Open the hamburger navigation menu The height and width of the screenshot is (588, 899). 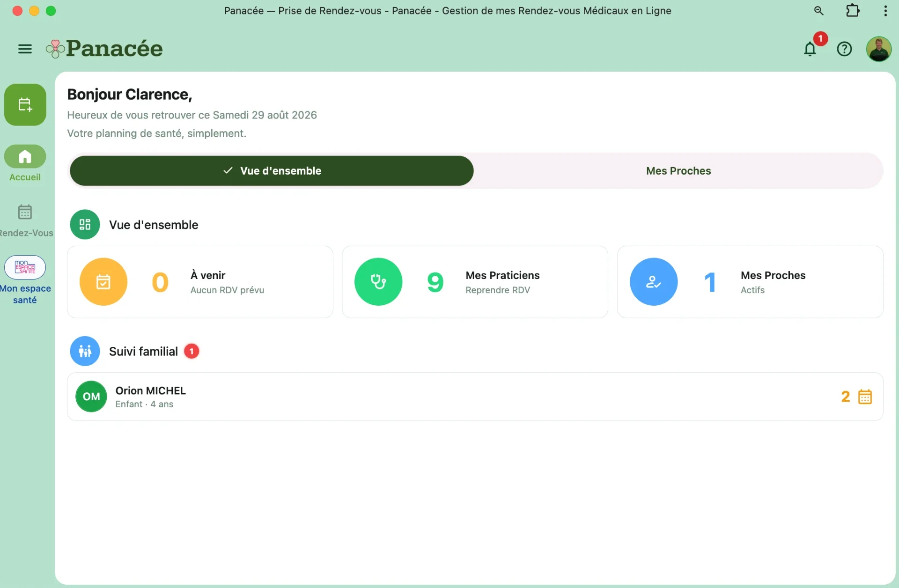click(25, 49)
